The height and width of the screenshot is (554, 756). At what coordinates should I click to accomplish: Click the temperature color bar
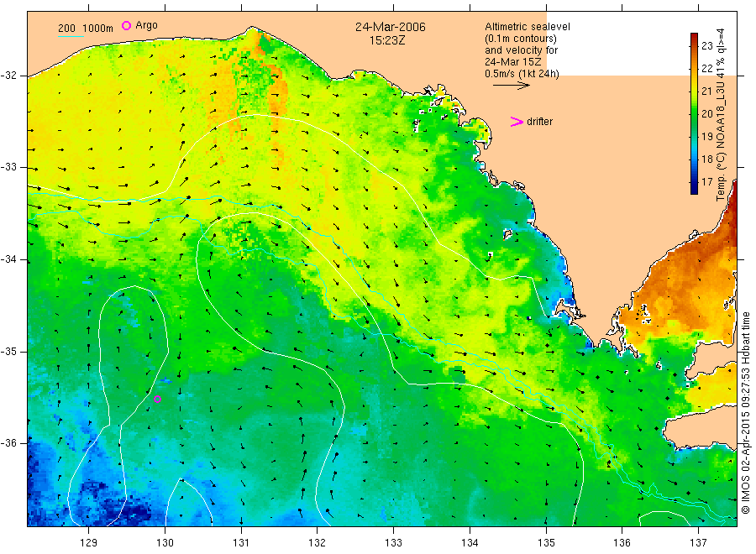tap(694, 113)
